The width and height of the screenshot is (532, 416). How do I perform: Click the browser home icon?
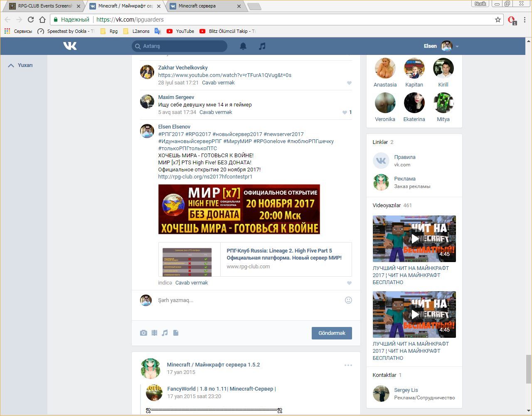42,20
